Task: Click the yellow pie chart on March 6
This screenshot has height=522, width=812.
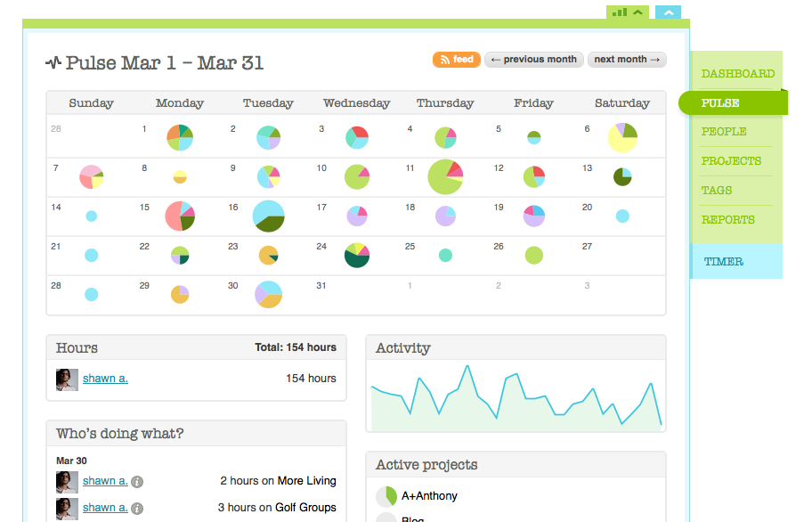Action: pyautogui.click(x=622, y=137)
